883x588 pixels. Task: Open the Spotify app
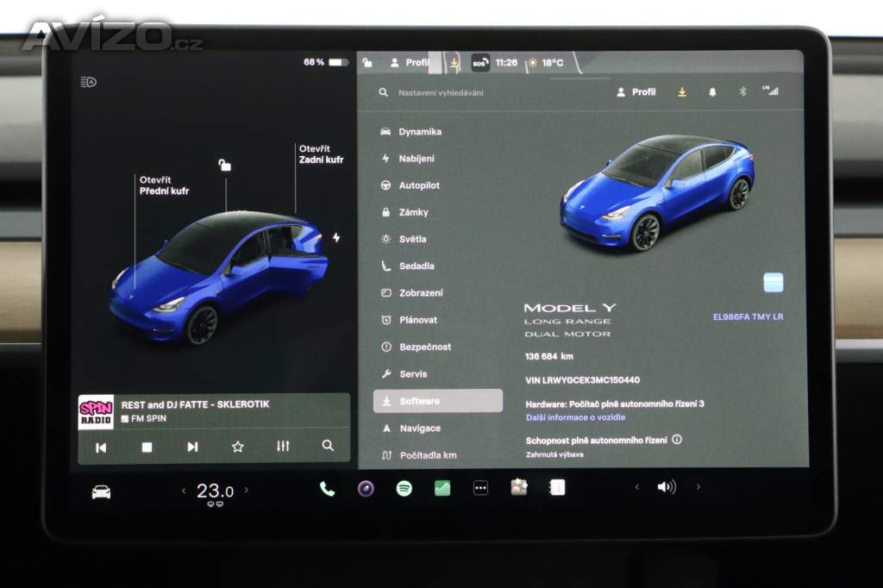[x=404, y=489]
